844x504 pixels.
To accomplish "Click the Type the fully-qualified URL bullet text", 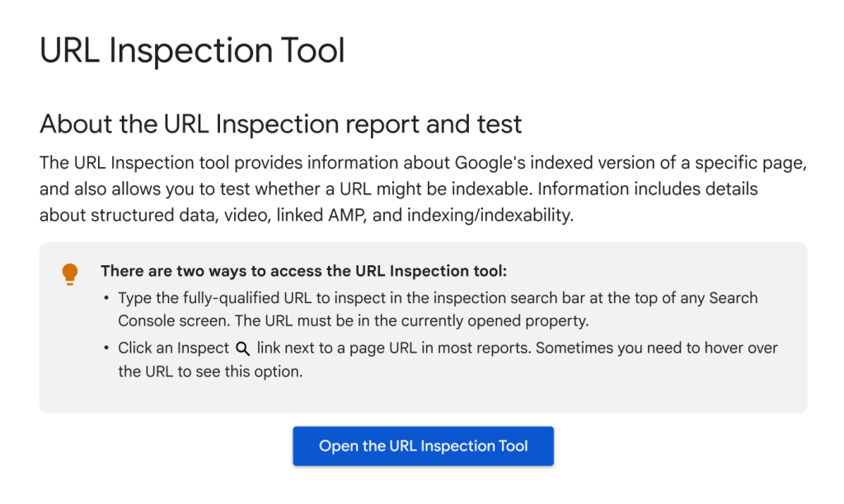I will (x=438, y=310).
